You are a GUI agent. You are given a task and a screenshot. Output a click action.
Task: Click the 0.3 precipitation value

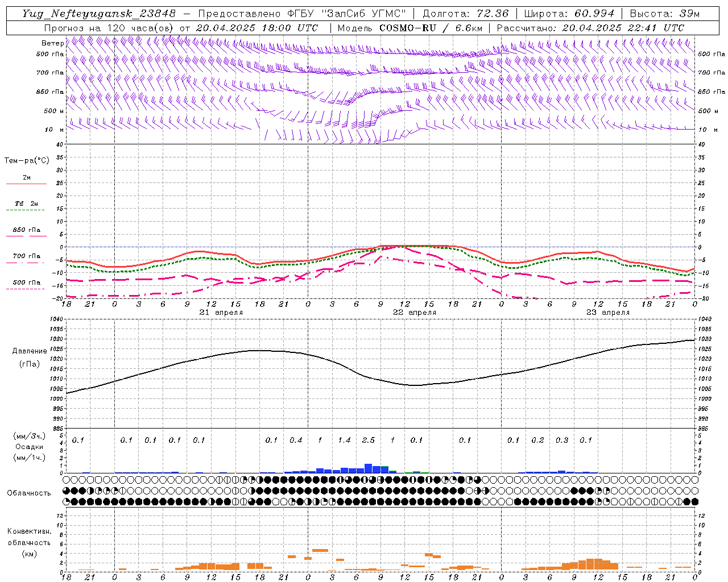(x=562, y=440)
